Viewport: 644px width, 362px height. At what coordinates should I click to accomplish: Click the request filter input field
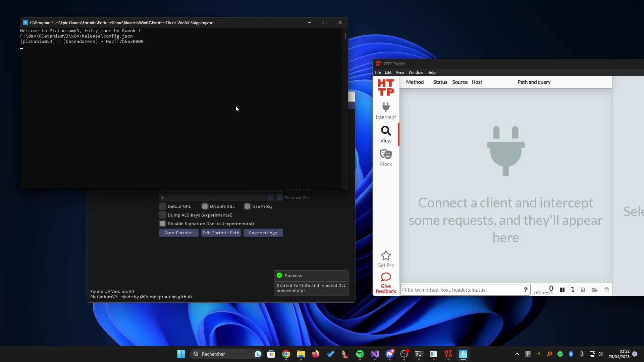tap(461, 290)
